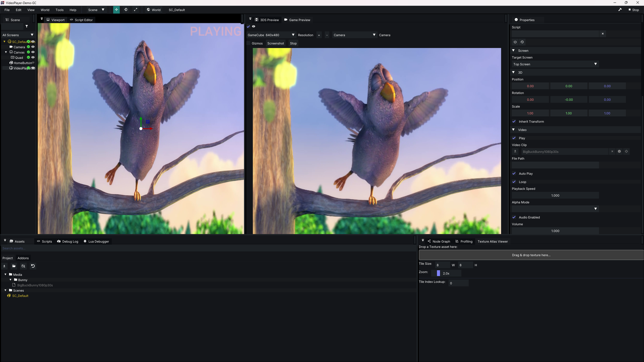Click the scene filter funnel icon

pyautogui.click(x=27, y=26)
